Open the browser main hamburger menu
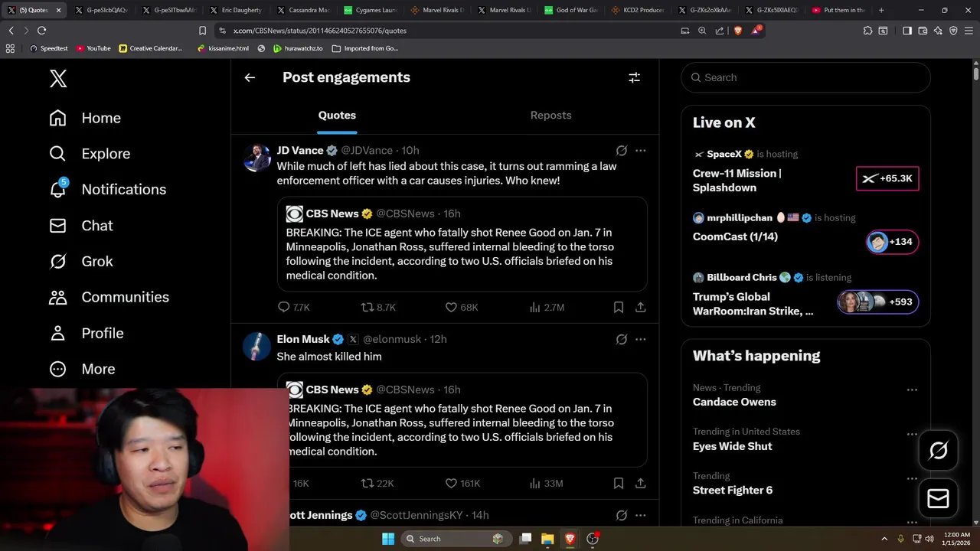The image size is (980, 551). [969, 31]
